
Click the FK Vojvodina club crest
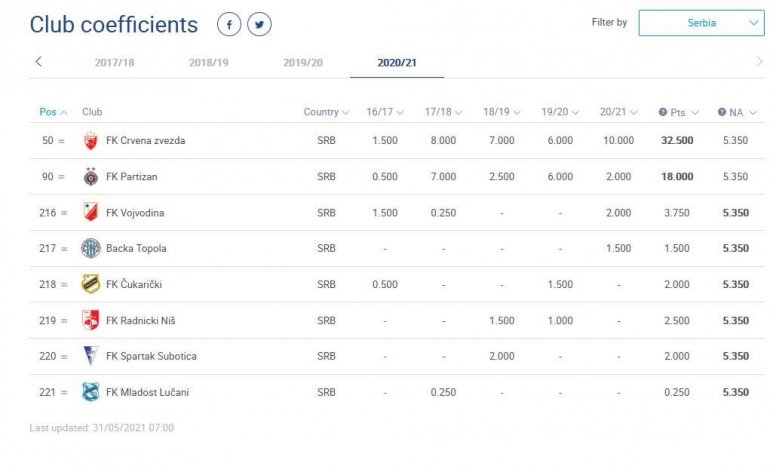click(x=91, y=213)
